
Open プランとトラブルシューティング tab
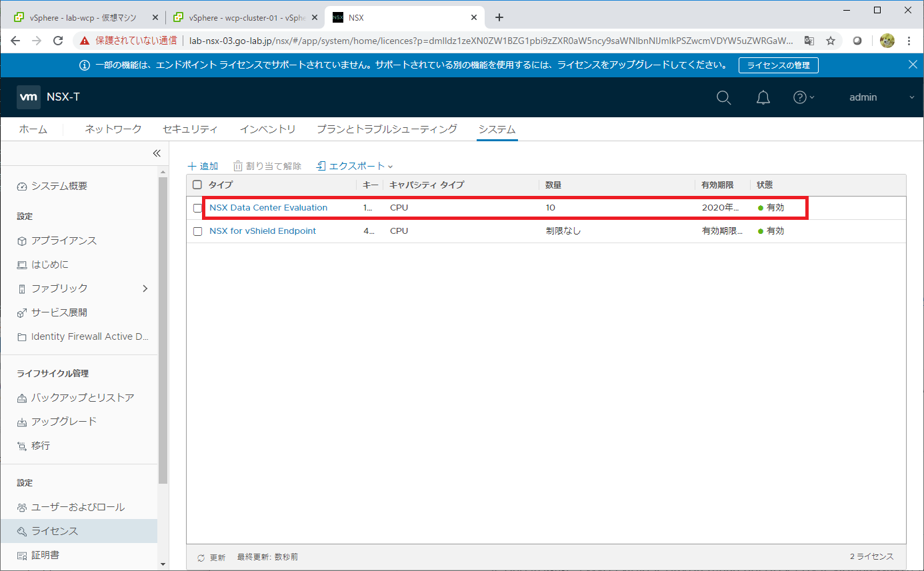tap(387, 129)
